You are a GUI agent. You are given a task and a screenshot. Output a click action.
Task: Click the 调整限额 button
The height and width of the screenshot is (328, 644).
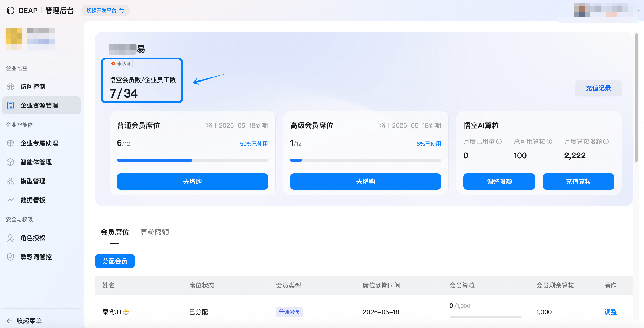click(499, 182)
